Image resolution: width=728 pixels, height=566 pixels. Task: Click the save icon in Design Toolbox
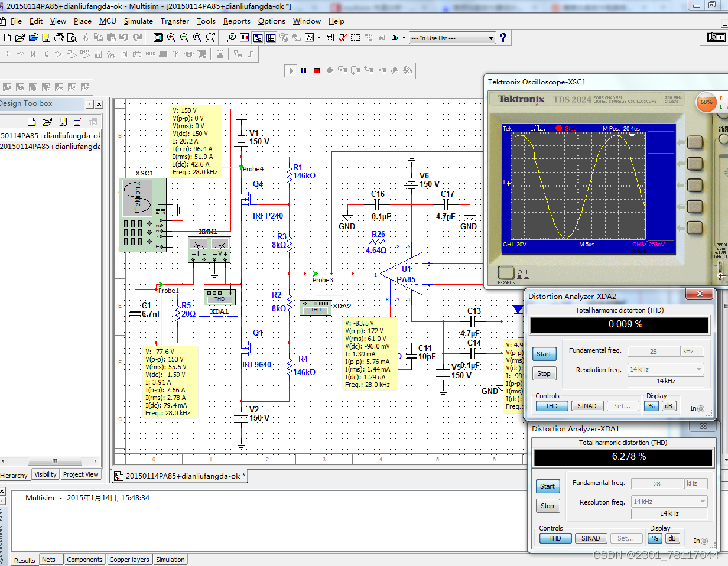(62, 122)
